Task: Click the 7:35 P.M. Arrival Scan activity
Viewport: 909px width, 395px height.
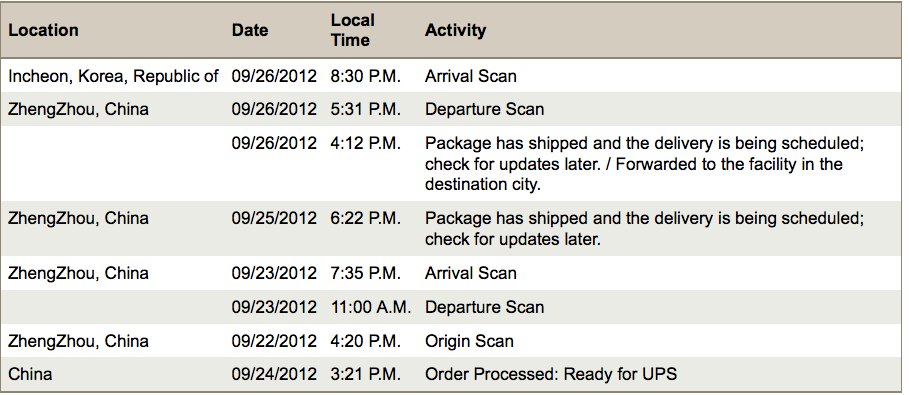Action: coord(470,273)
